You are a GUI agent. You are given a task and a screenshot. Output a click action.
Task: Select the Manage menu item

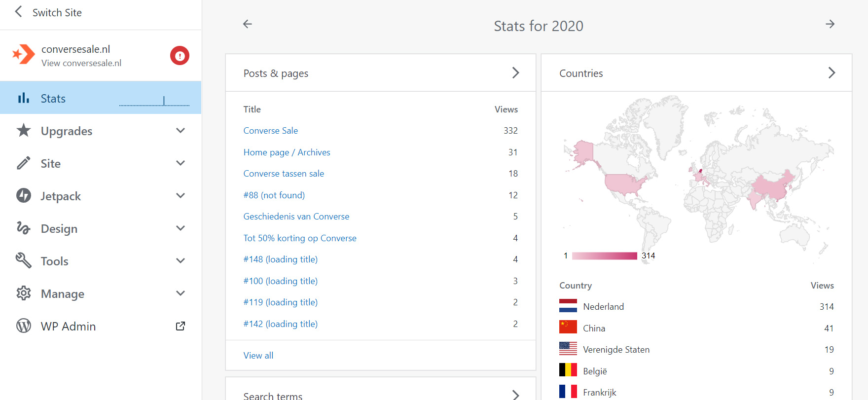click(x=101, y=293)
